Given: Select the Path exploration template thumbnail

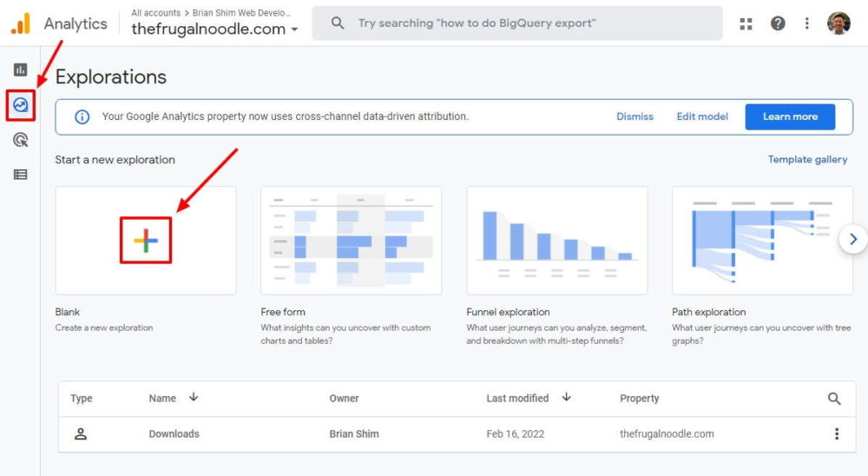Looking at the screenshot, I should coord(762,241).
